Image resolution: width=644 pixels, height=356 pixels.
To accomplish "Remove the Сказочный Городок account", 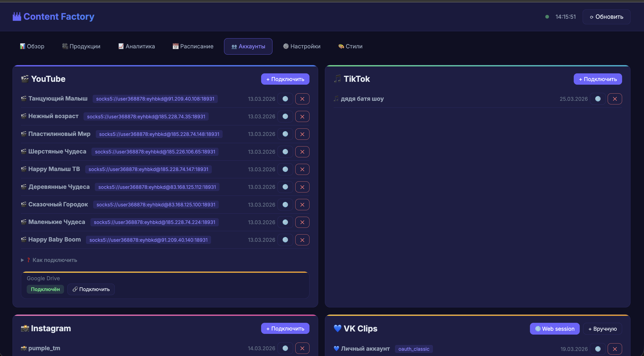I will (x=302, y=205).
